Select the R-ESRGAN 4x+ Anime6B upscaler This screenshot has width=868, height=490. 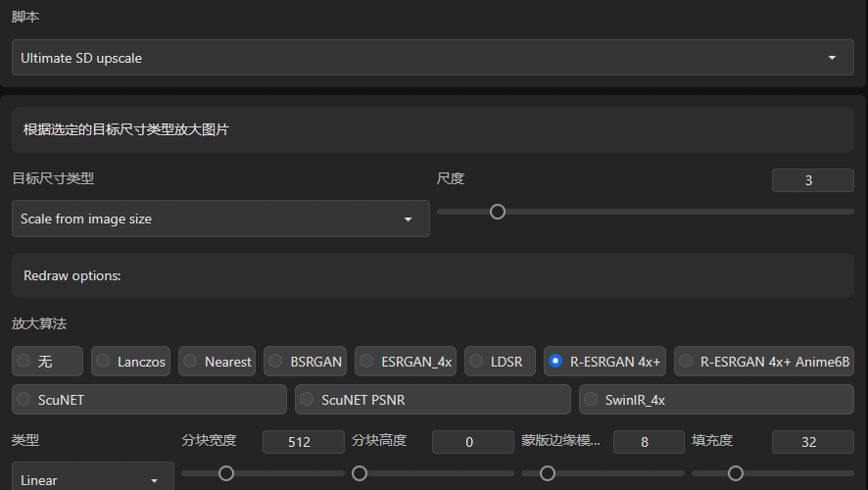[x=764, y=362]
